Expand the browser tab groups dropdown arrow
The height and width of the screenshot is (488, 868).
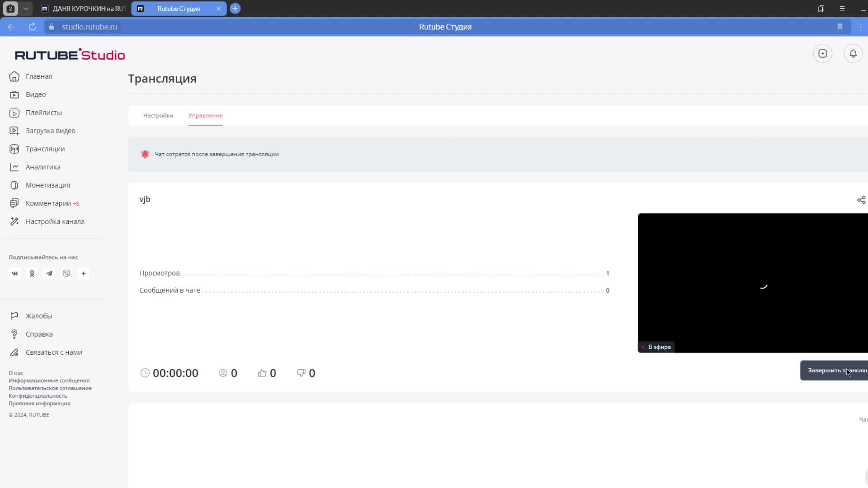[26, 9]
